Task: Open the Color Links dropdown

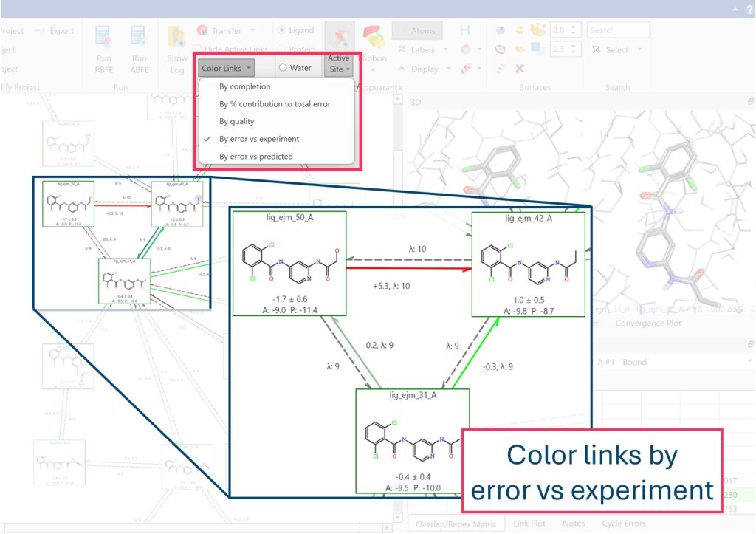Action: (x=226, y=68)
